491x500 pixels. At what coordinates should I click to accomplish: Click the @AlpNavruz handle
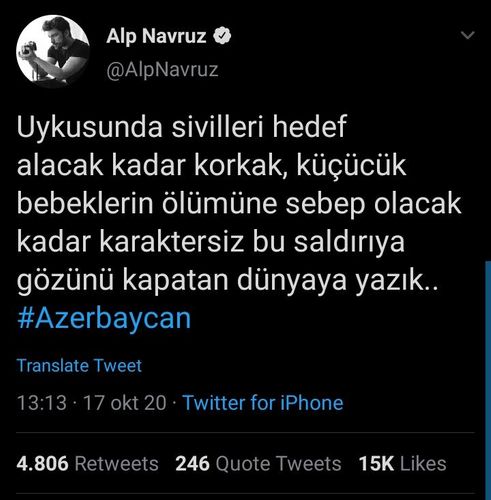coord(162,70)
